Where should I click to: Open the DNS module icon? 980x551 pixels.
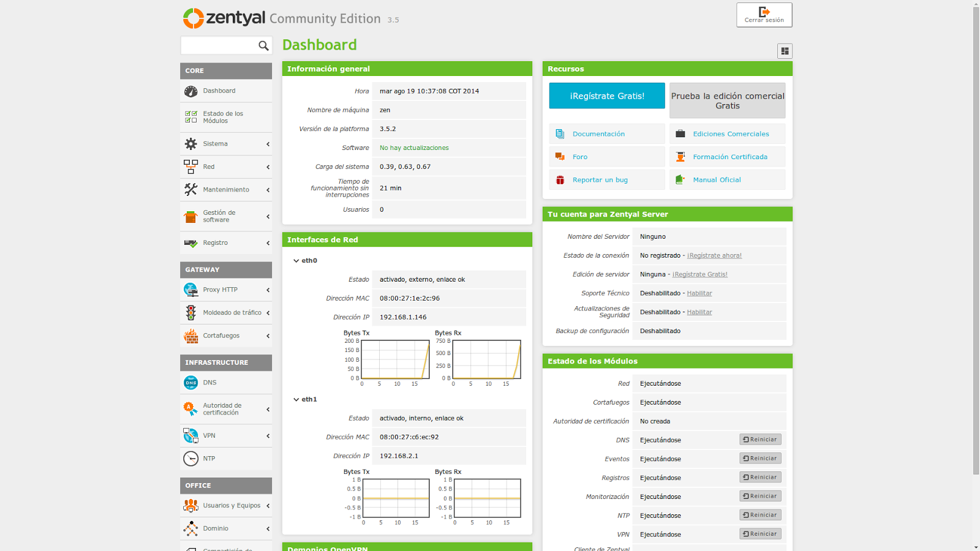tap(191, 383)
